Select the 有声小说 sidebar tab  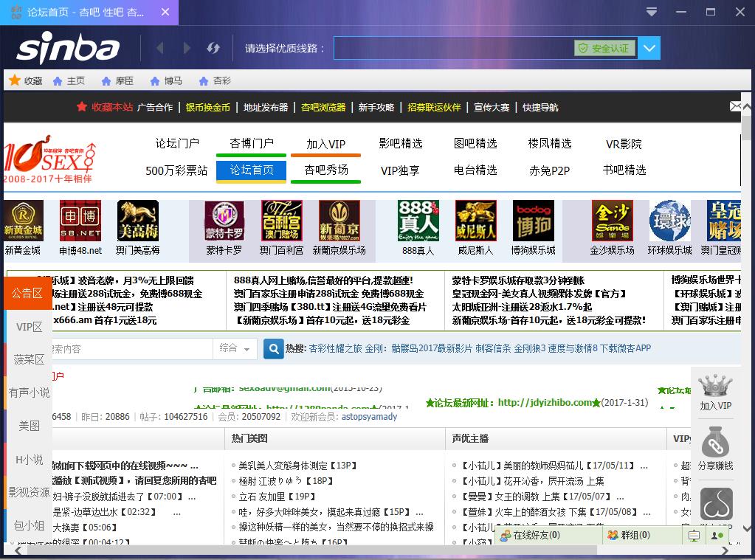coord(29,393)
